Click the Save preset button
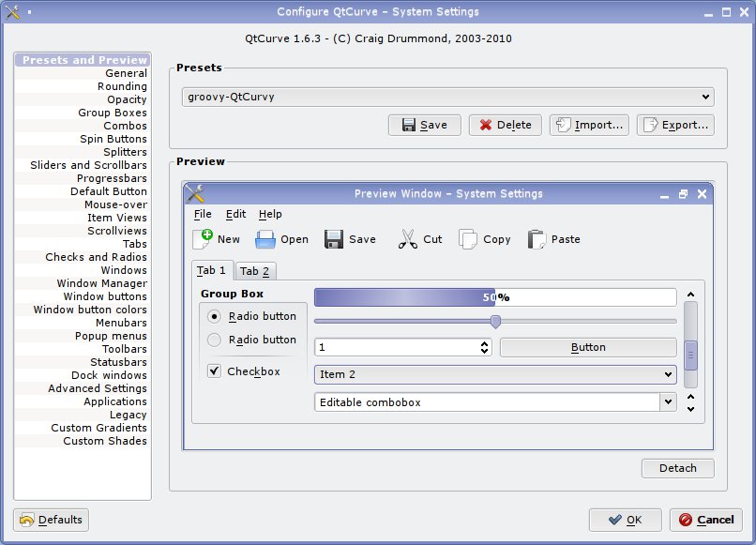756x545 pixels. [x=425, y=126]
